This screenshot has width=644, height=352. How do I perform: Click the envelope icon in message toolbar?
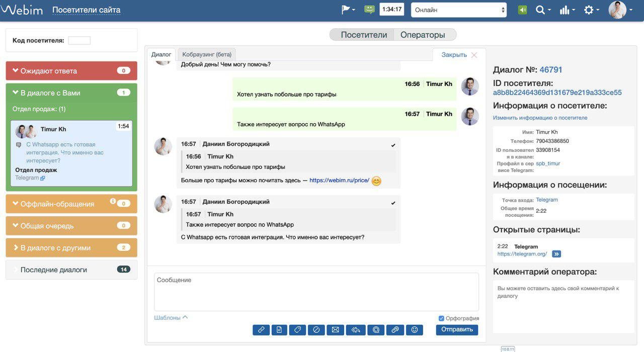[x=335, y=330]
